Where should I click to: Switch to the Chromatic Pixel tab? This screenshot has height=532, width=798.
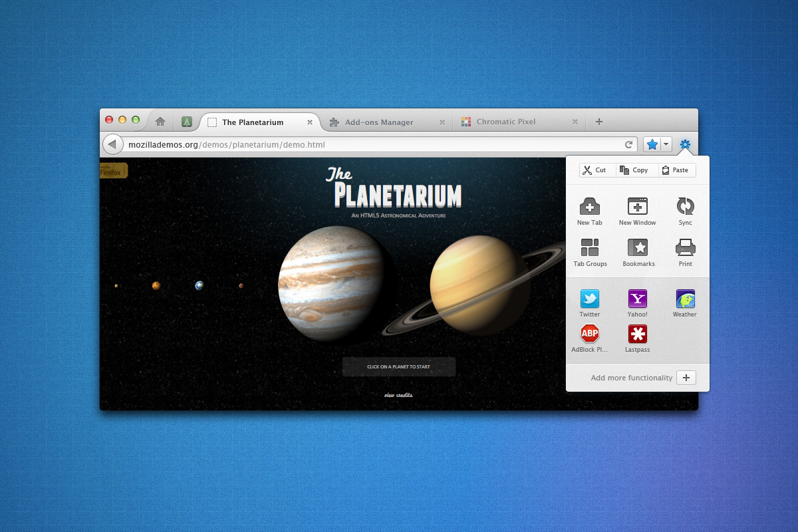coord(506,122)
